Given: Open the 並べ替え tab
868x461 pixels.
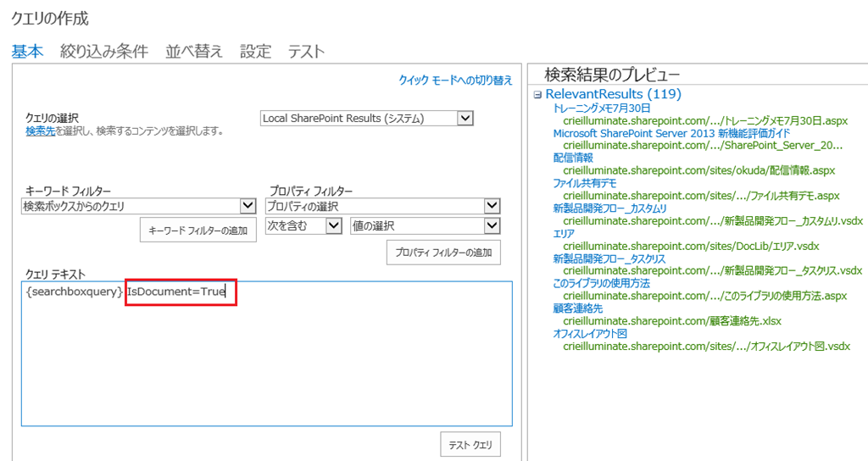Looking at the screenshot, I should tap(194, 52).
